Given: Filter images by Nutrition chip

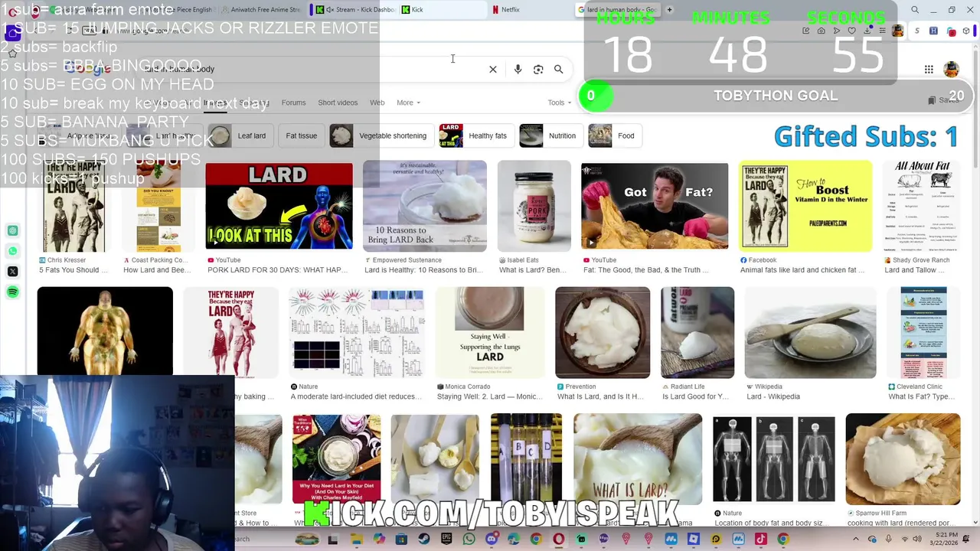Looking at the screenshot, I should click(550, 135).
